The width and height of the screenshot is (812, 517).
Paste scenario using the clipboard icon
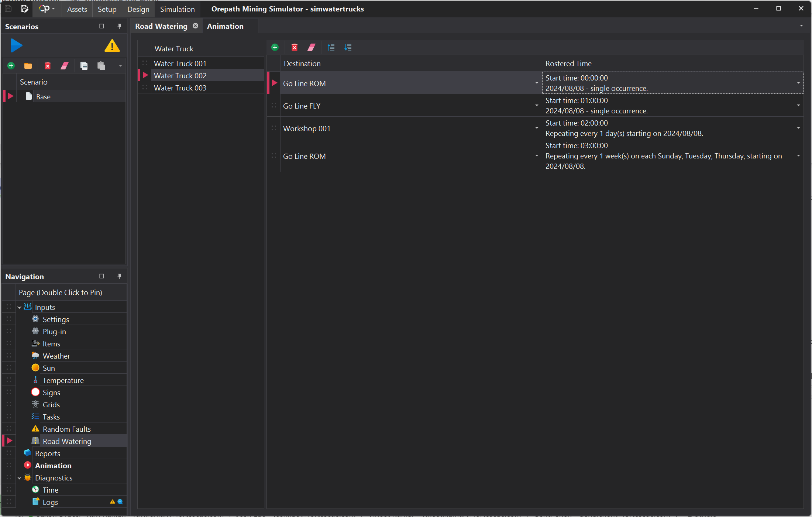101,66
